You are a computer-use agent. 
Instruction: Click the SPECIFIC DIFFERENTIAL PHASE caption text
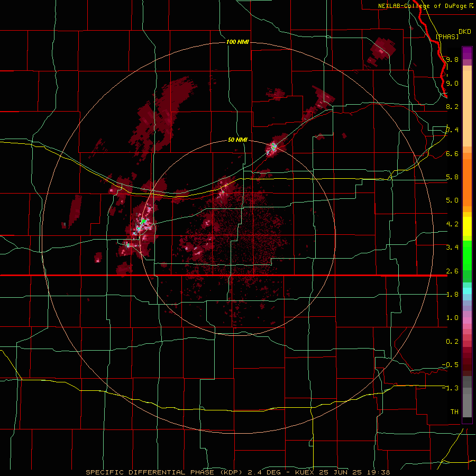[x=150, y=472]
